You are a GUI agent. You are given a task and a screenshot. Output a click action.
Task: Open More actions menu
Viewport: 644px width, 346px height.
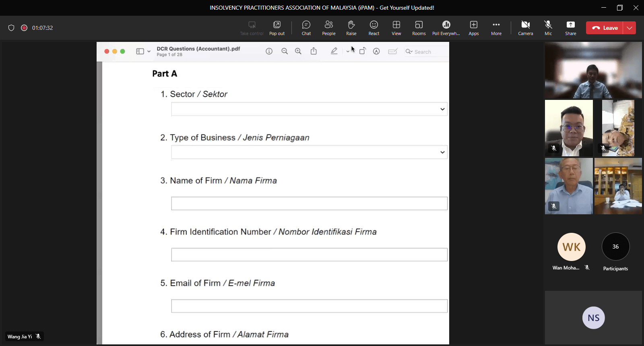click(x=496, y=28)
